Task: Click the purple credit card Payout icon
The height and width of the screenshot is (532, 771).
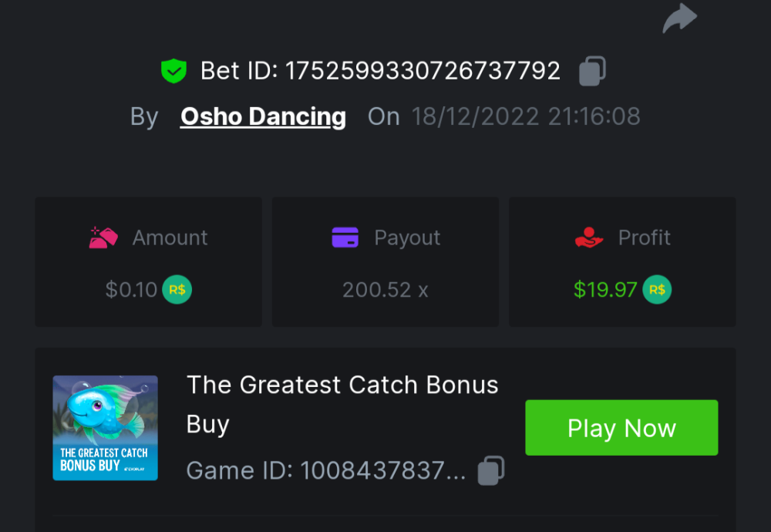Action: [x=346, y=237]
